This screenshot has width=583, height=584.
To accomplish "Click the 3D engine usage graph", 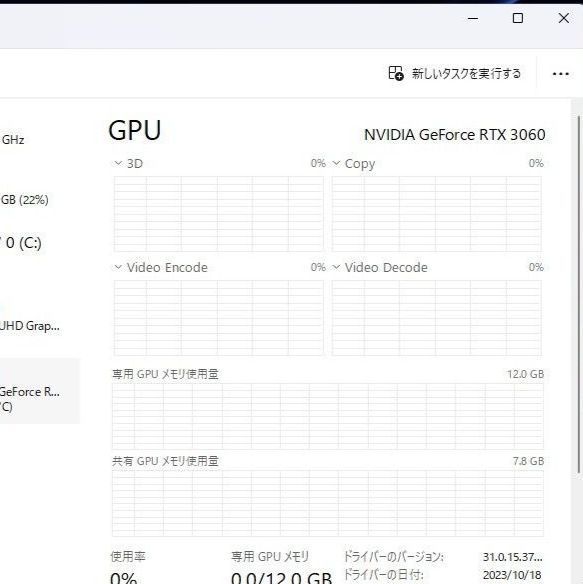I will (219, 214).
